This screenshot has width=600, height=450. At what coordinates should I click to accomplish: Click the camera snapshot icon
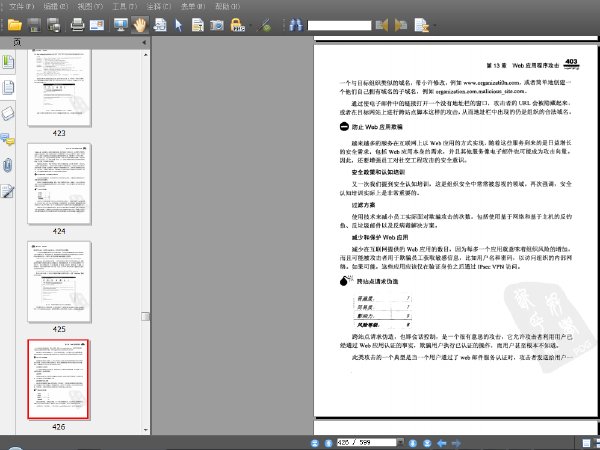tap(217, 25)
